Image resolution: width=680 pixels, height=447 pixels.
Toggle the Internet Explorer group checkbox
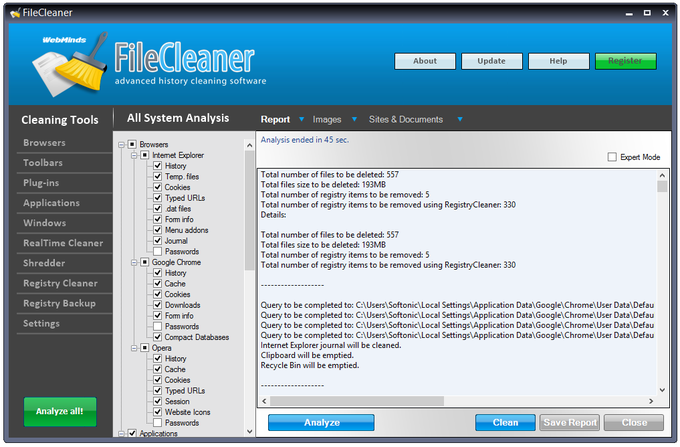click(x=145, y=155)
